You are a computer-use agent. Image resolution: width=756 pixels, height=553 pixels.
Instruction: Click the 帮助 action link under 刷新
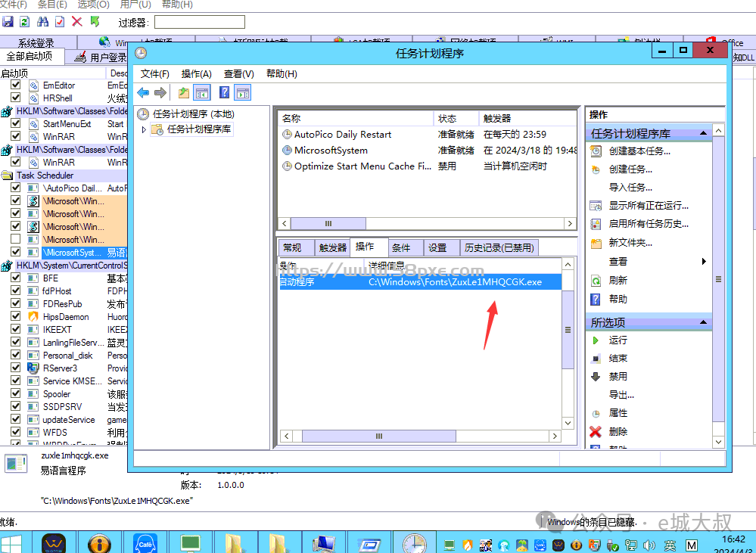tap(618, 299)
